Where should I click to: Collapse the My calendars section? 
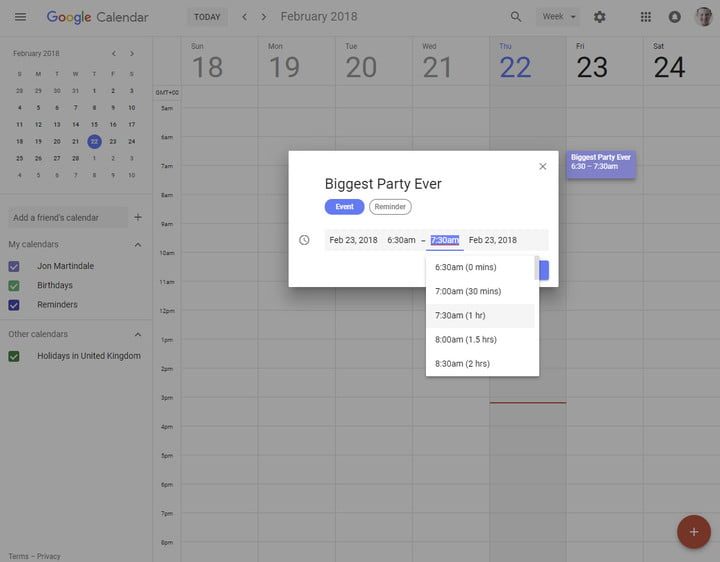(x=138, y=244)
